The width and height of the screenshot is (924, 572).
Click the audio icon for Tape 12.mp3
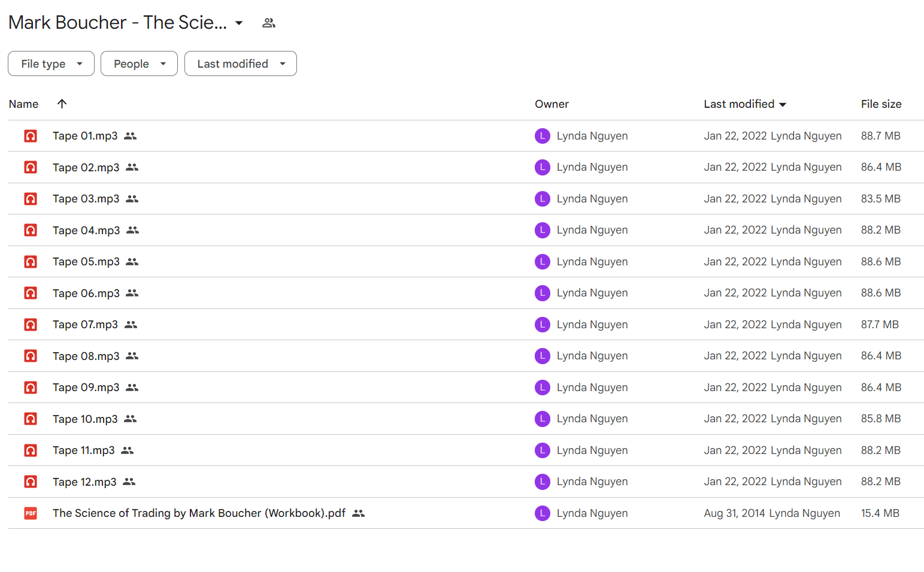31,482
